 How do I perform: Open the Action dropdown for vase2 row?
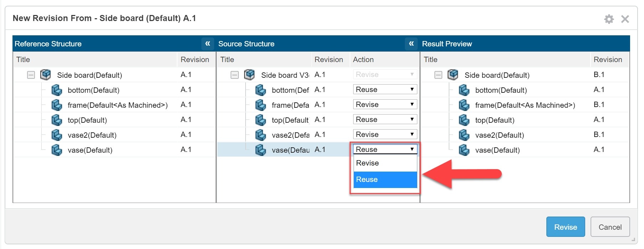tap(385, 134)
